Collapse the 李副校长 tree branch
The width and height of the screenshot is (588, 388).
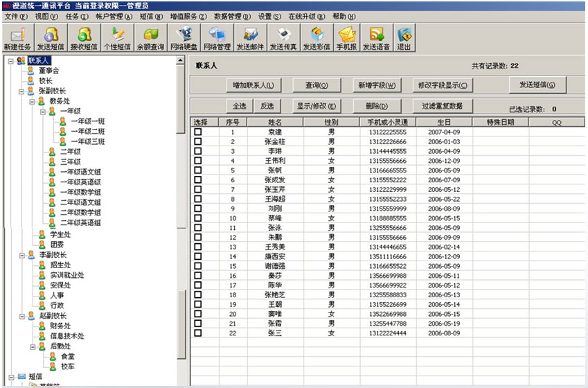pyautogui.click(x=21, y=255)
